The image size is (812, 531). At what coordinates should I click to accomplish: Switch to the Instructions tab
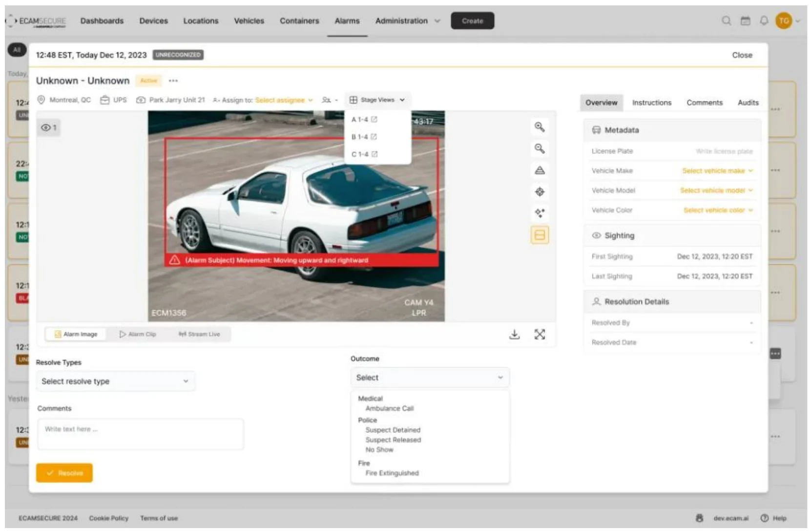pyautogui.click(x=651, y=103)
